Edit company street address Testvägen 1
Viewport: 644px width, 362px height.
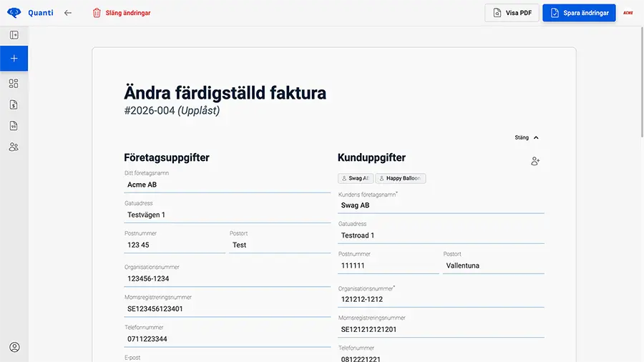(x=227, y=215)
